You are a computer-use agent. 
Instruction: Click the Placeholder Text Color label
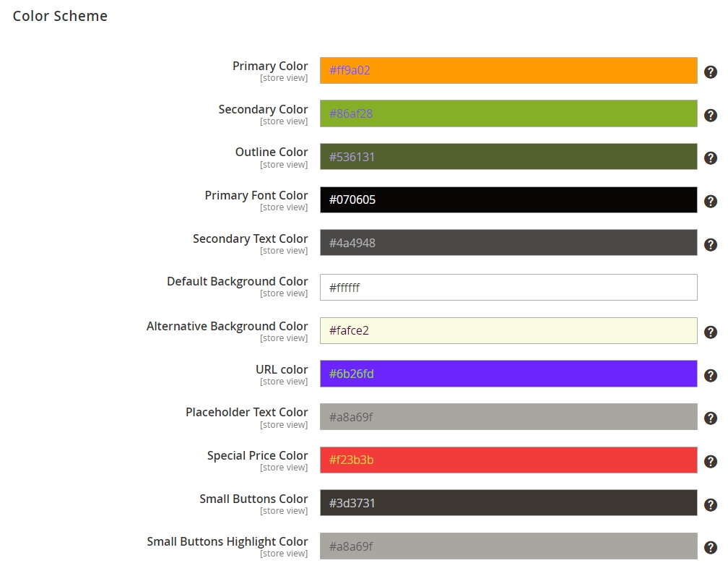point(246,413)
